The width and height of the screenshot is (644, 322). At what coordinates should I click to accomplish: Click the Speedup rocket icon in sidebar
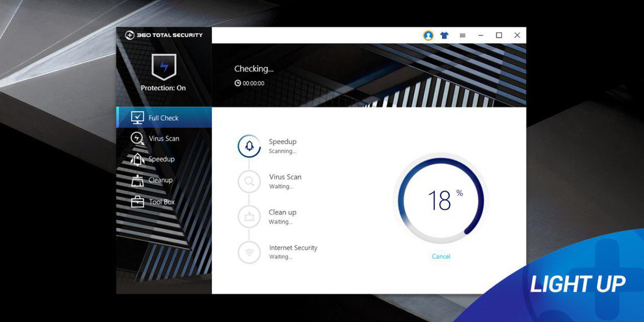(138, 159)
